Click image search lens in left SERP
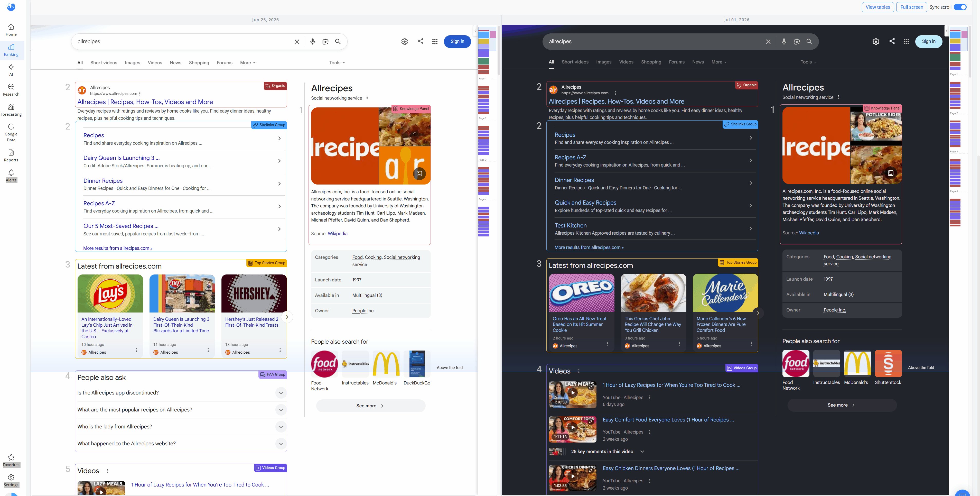The height and width of the screenshot is (496, 980). tap(325, 41)
